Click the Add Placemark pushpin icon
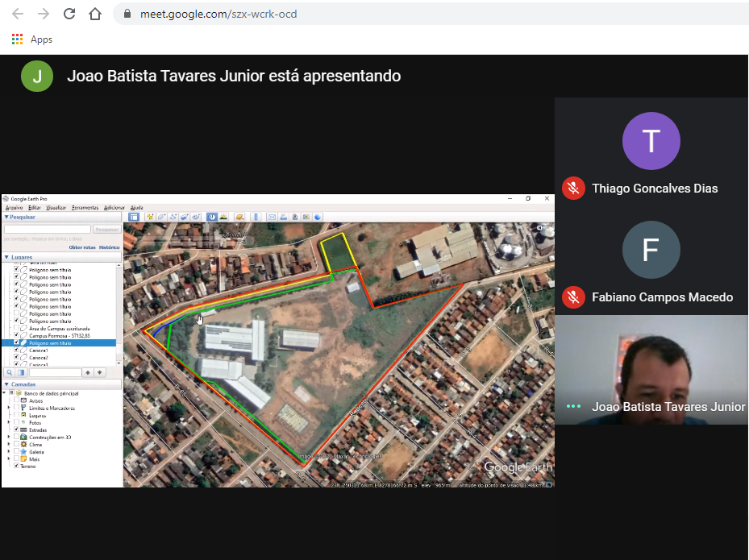 tap(150, 217)
